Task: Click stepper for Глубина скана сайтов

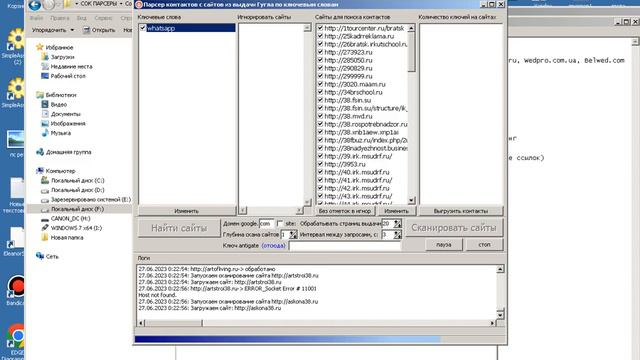Action: pos(293,235)
